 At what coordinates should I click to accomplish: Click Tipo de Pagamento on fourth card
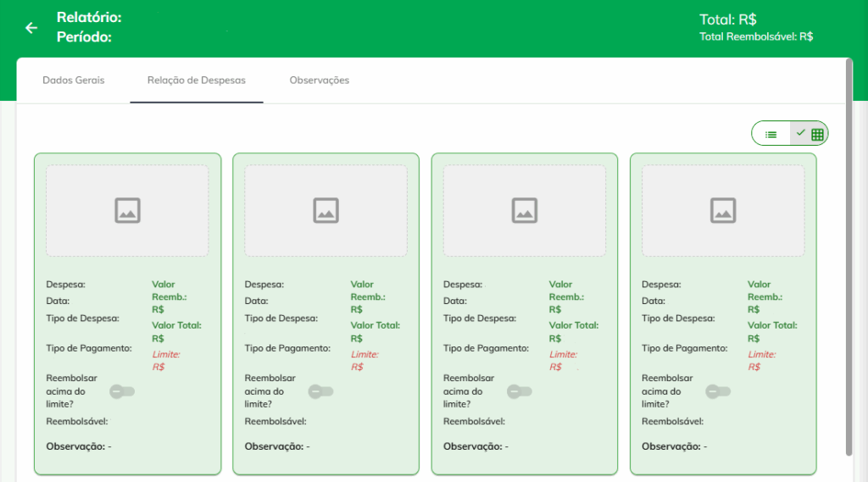coord(684,348)
